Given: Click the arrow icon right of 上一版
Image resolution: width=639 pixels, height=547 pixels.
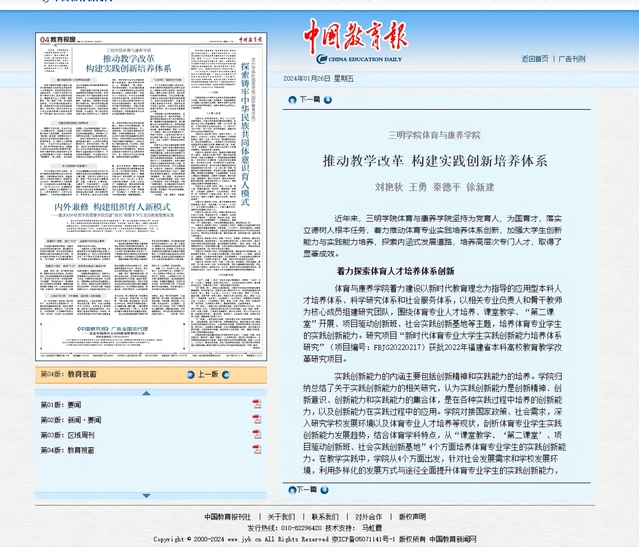Looking at the screenshot, I should coord(226,375).
